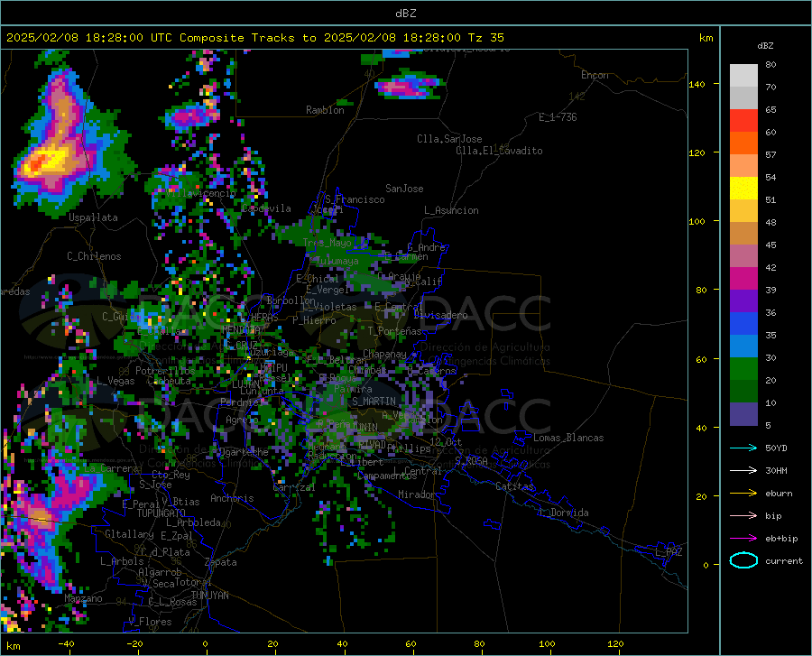The height and width of the screenshot is (656, 812).
Task: Select the 'C_Chilenos' map label
Action: (x=94, y=256)
